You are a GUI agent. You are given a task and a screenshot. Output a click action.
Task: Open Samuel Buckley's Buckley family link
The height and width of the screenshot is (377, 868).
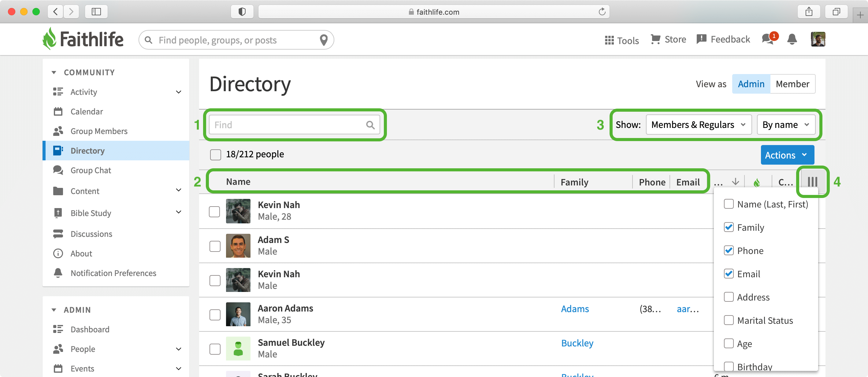tap(577, 343)
